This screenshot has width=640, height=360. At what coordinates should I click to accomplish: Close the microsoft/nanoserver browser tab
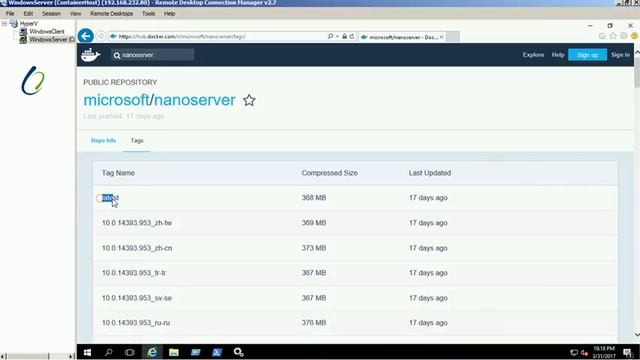click(x=441, y=37)
